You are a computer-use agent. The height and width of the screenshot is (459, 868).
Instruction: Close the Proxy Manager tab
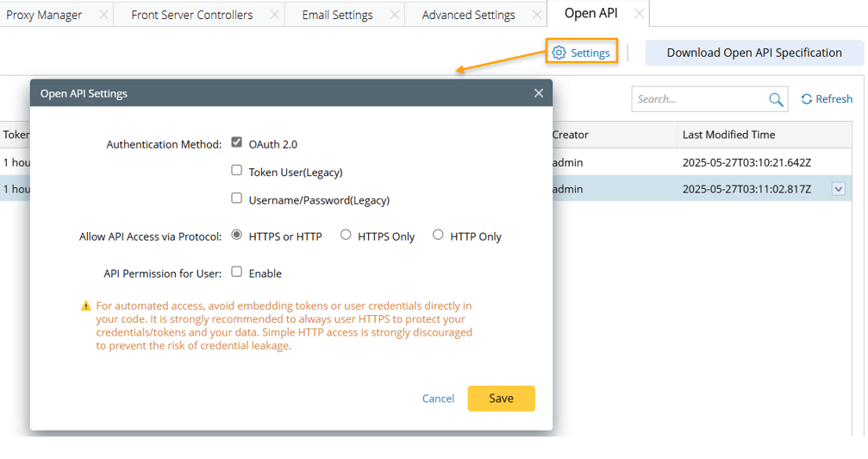[x=103, y=15]
